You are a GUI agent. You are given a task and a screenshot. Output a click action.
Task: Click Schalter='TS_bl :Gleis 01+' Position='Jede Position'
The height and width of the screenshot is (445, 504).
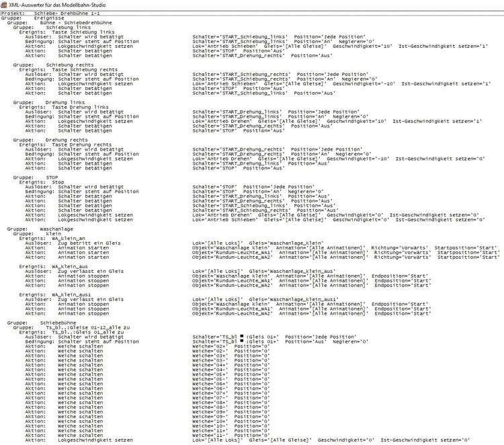coord(274,337)
